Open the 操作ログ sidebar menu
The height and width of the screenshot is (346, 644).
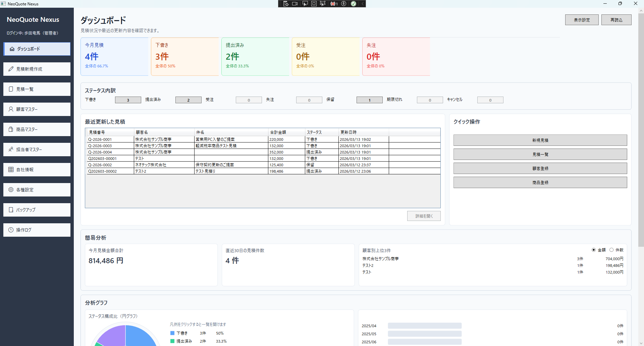point(37,230)
